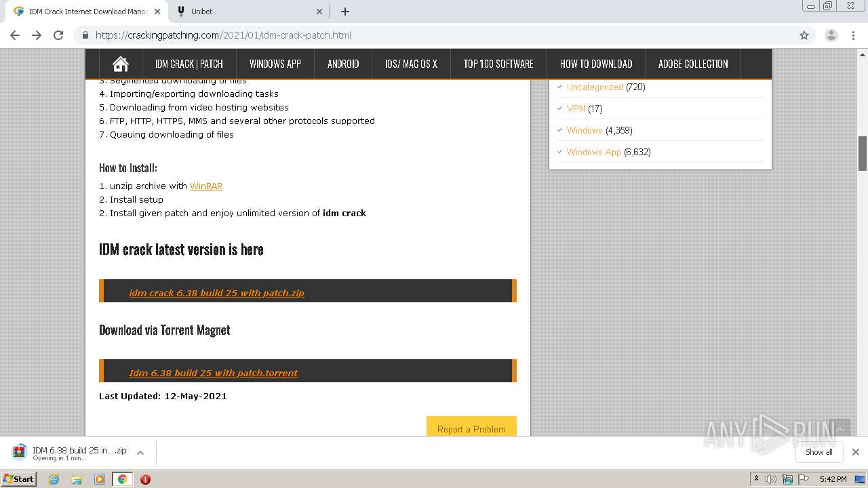Bookmark this page with the star icon
This screenshot has width=868, height=488.
point(804,35)
